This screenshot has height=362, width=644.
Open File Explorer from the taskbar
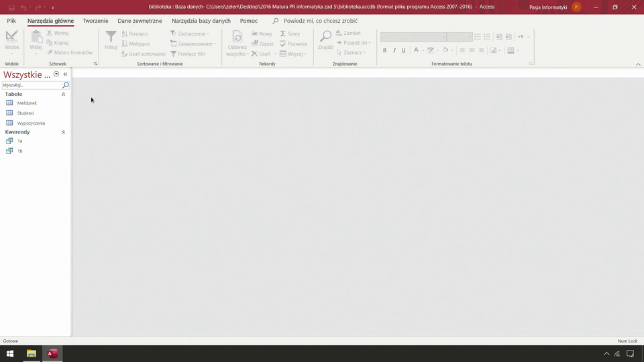point(31,353)
